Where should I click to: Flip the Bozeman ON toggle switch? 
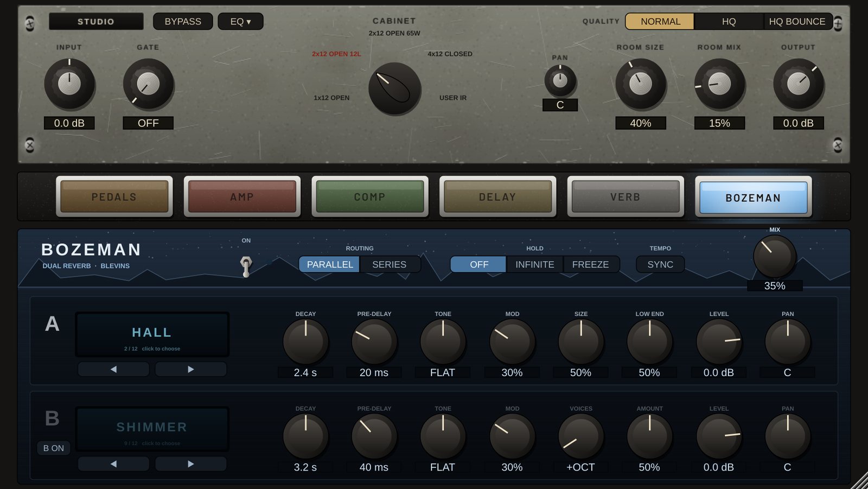[246, 265]
